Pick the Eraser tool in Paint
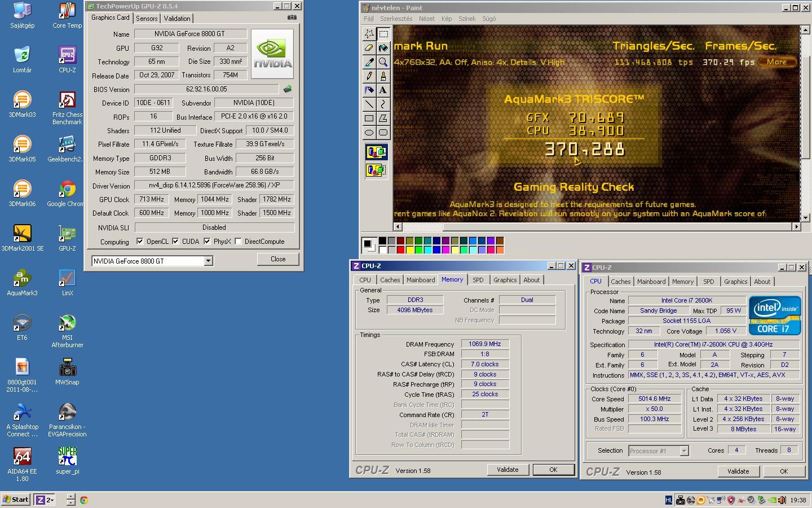 coord(369,48)
